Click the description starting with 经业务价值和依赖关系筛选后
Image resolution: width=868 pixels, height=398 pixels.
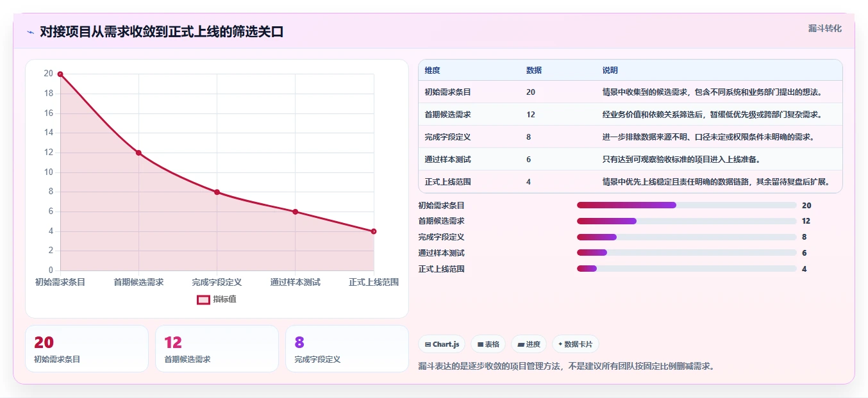(712, 115)
